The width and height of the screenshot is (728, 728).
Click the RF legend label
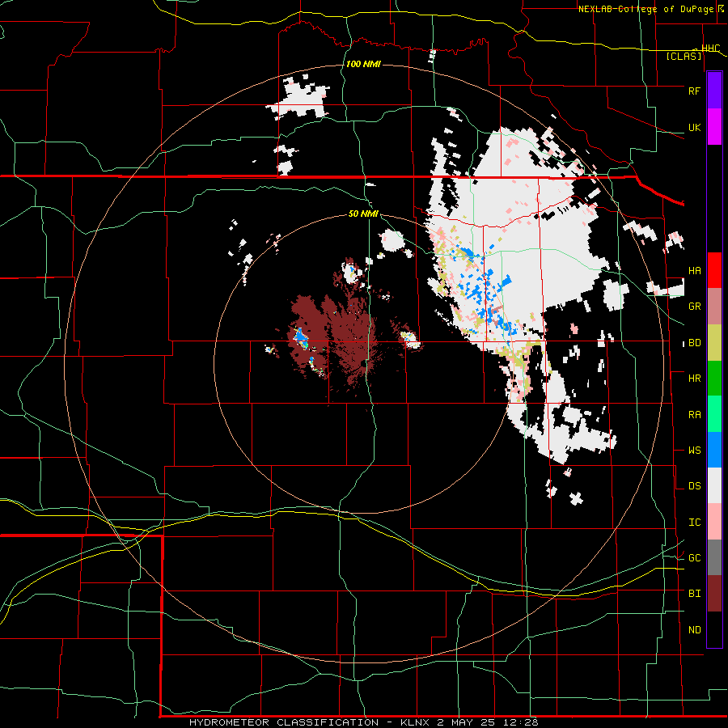[694, 91]
